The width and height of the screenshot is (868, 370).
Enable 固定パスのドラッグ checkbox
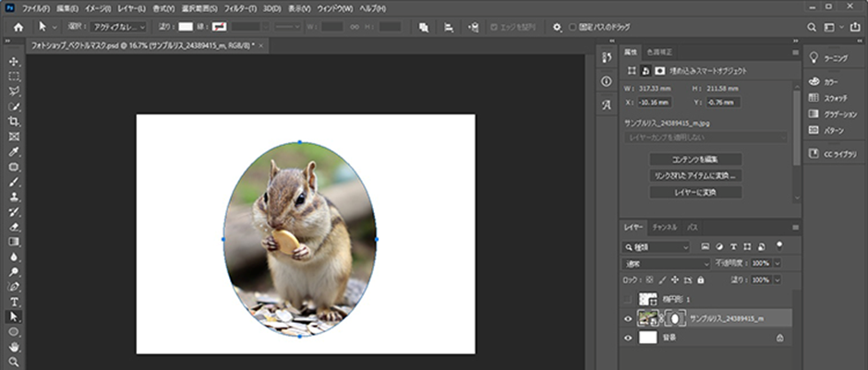(x=573, y=27)
